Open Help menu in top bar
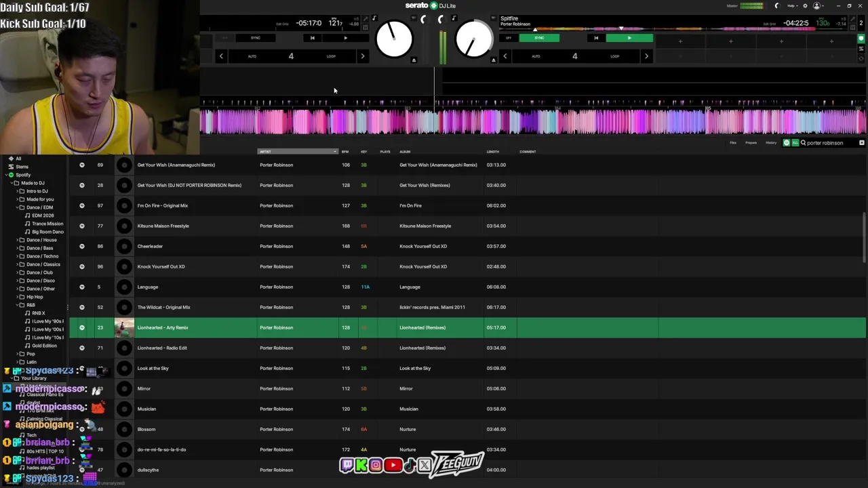 point(792,5)
